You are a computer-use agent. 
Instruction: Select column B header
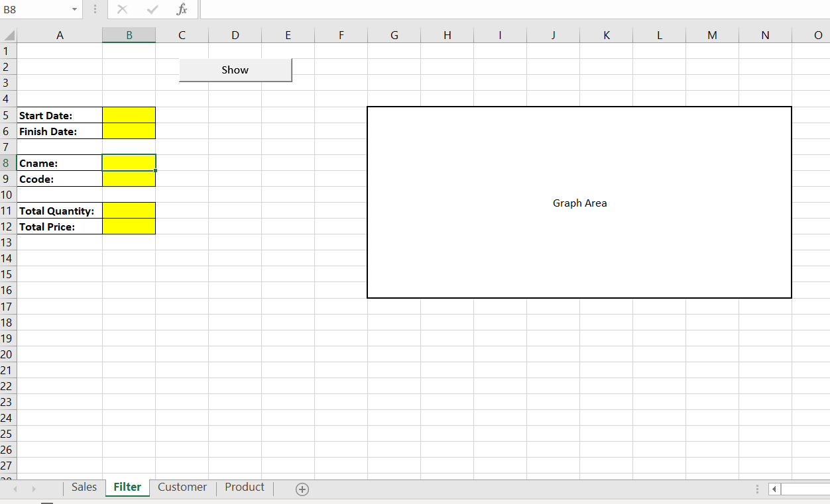click(x=129, y=34)
